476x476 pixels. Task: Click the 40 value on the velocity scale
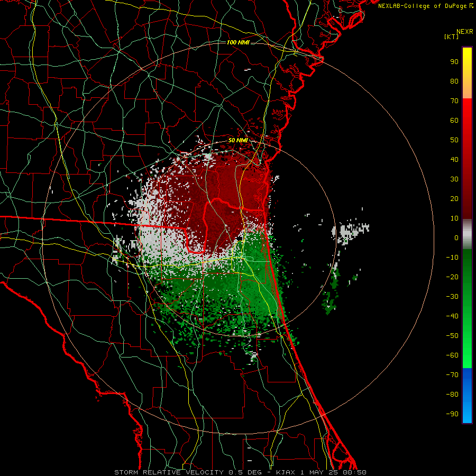tap(454, 160)
